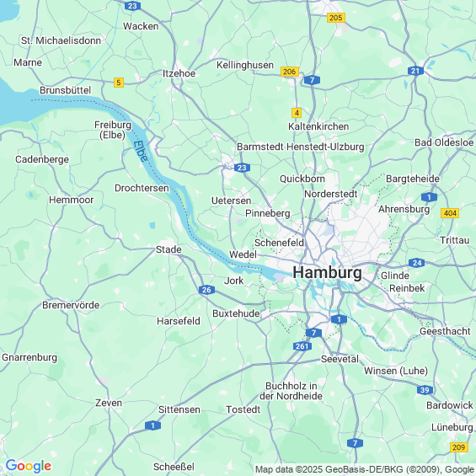The width and height of the screenshot is (476, 476).
Task: Click the A 39 highway shield
Action: click(425, 390)
